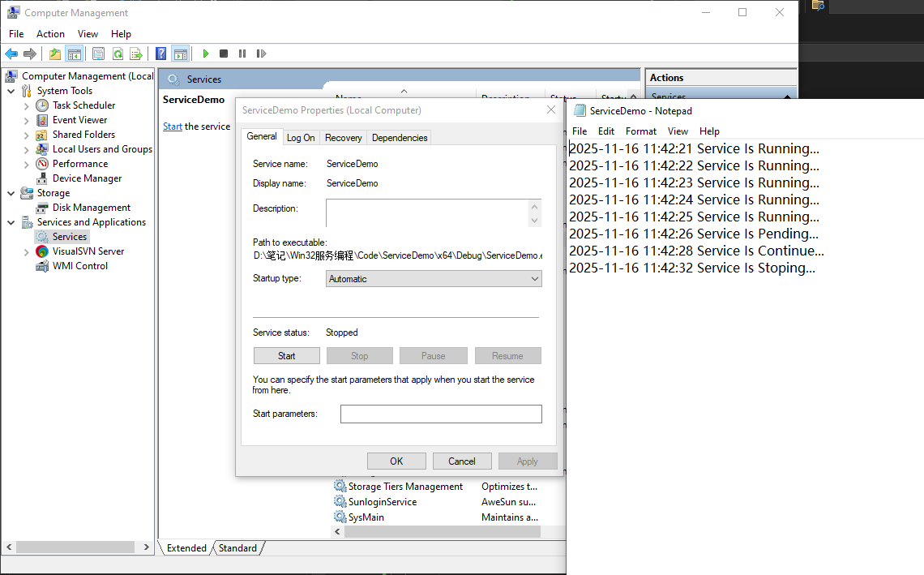
Task: Collapse the System Tools node
Action: coord(11,91)
